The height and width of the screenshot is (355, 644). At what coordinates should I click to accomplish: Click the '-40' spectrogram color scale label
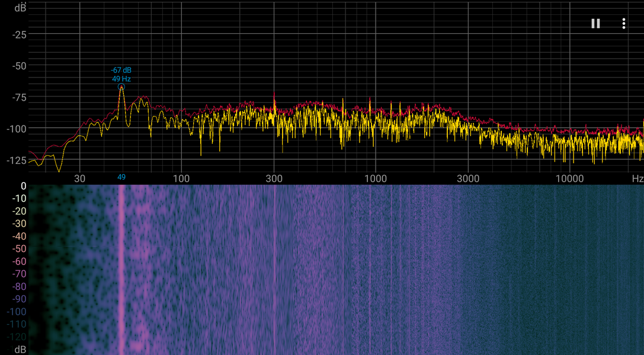18,237
